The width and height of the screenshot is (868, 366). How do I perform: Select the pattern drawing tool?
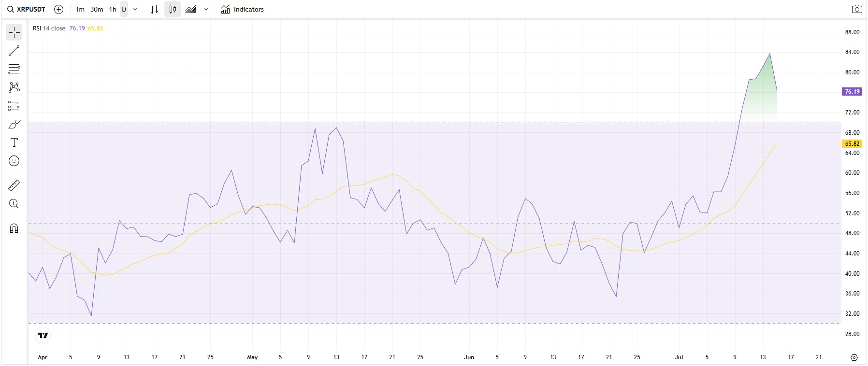pyautogui.click(x=14, y=87)
